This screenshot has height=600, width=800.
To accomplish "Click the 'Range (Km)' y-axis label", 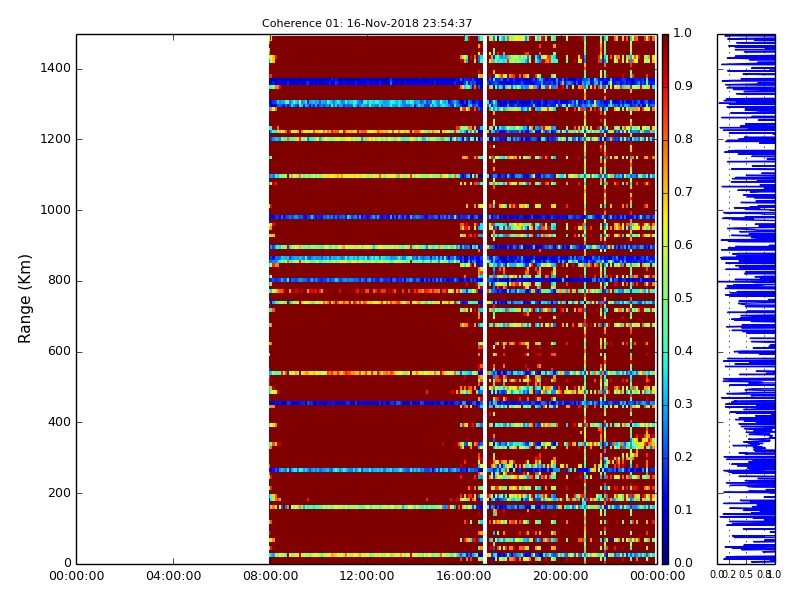I will [x=24, y=299].
